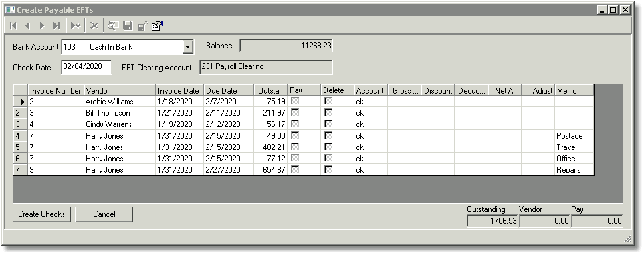
Task: Click invoice date 1/19/2020
Action: (x=179, y=124)
